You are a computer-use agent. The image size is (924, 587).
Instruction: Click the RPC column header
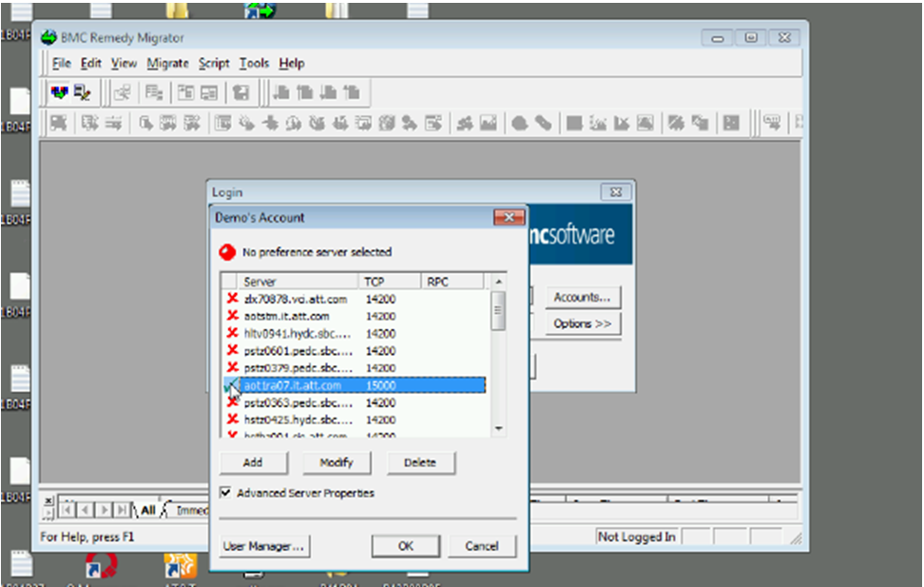452,282
